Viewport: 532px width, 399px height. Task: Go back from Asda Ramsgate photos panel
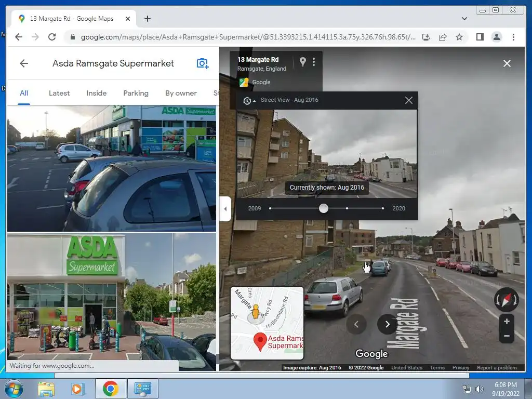point(24,63)
